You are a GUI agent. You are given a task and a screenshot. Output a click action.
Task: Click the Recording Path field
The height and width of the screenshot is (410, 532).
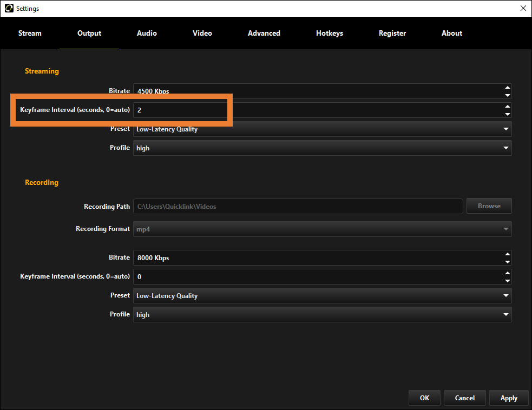point(298,207)
